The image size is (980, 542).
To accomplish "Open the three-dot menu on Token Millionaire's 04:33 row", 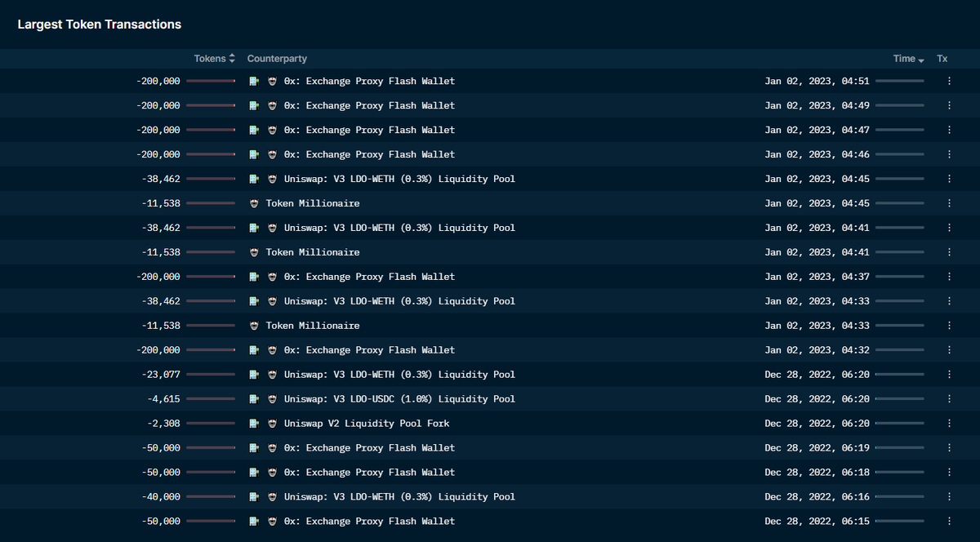I will [x=949, y=326].
